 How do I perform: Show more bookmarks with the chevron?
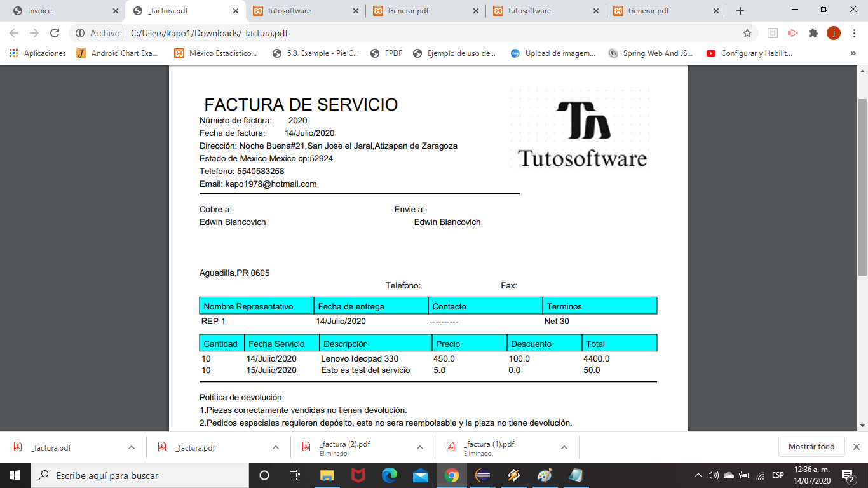tap(853, 53)
